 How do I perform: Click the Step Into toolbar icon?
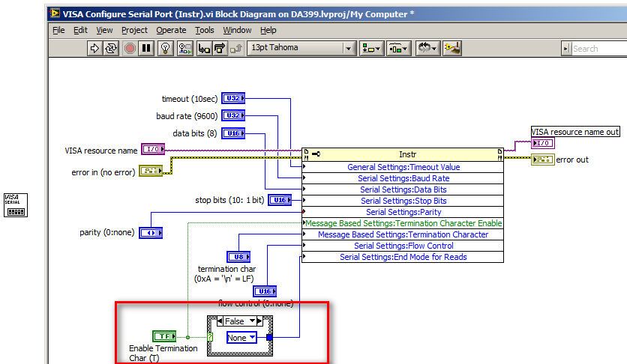[x=203, y=48]
